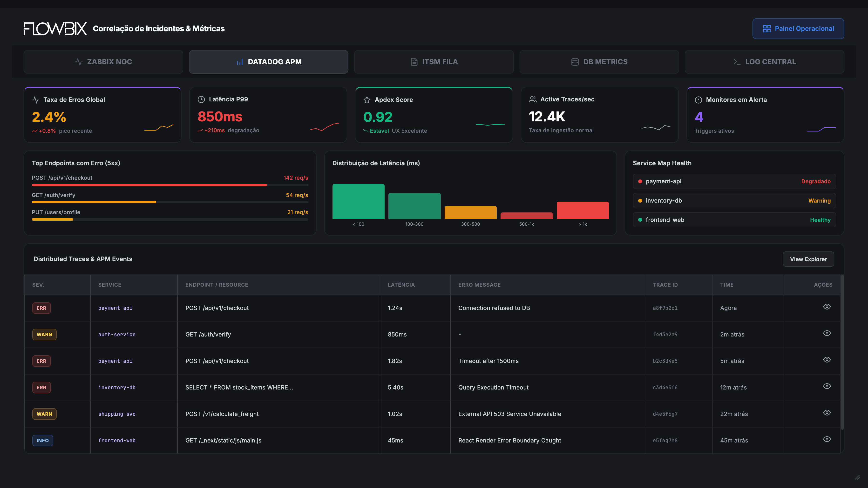Screen dimensions: 868x488
Task: Click the 100-300 latency histogram bar
Action: point(414,206)
